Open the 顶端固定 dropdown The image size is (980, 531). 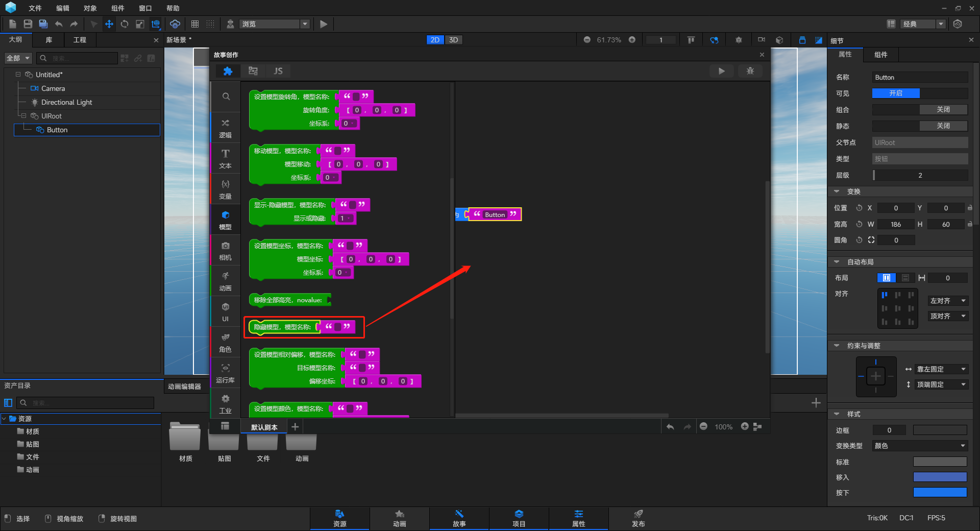[x=941, y=384]
